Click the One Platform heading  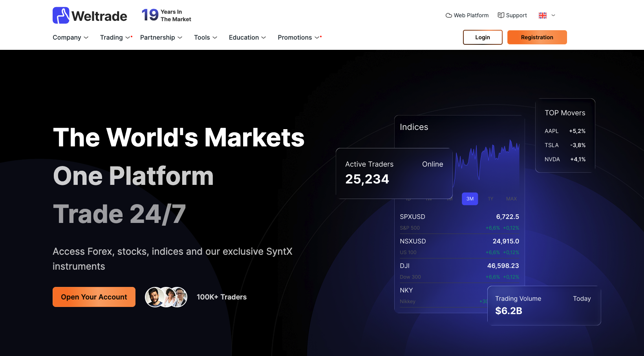[133, 176]
